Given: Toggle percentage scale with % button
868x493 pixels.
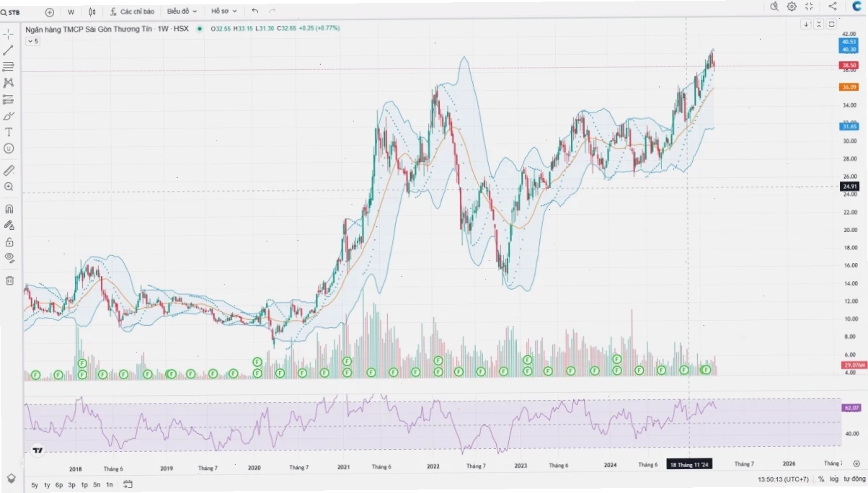Looking at the screenshot, I should coord(821,479).
